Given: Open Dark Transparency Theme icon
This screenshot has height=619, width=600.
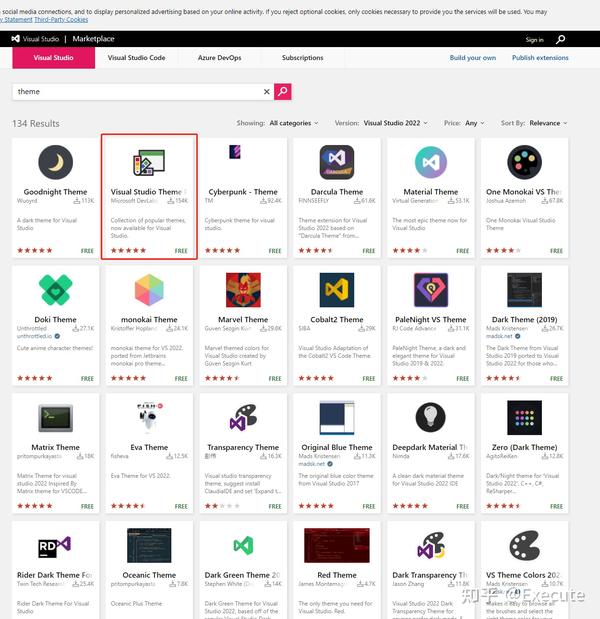Looking at the screenshot, I should point(431,546).
